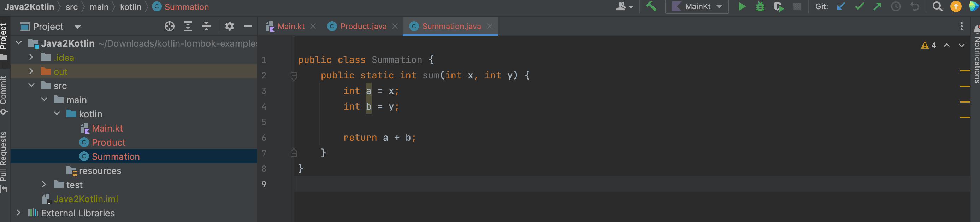Show Git history clock icon
This screenshot has width=980, height=222.
coord(896,6)
